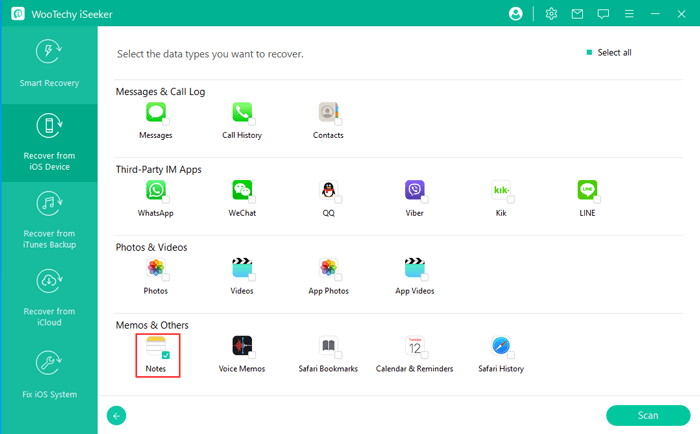Check the Messages checkbox
Screen dimensions: 700x434
pos(166,121)
